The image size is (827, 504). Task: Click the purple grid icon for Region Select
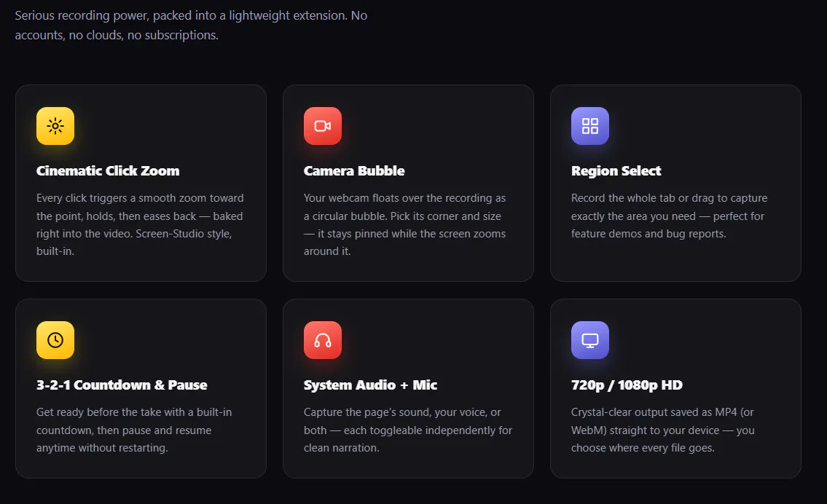590,126
